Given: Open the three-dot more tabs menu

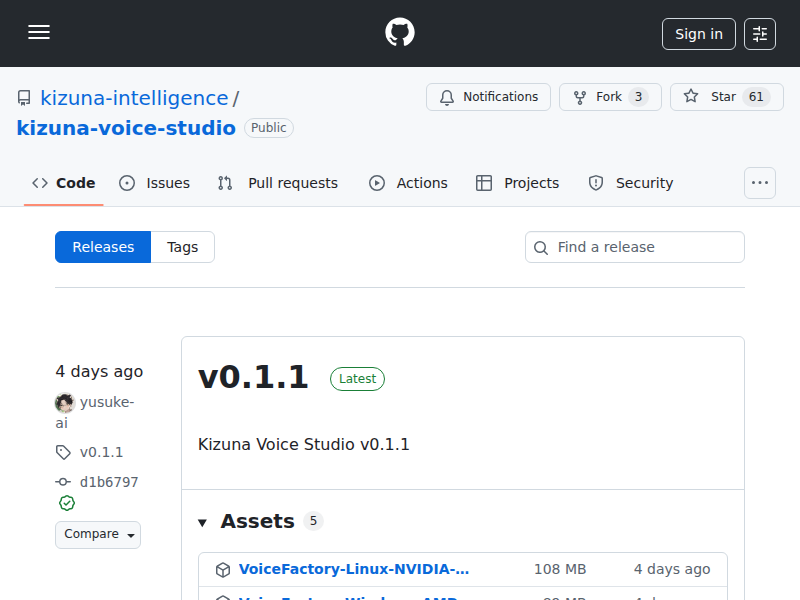Looking at the screenshot, I should tap(760, 183).
